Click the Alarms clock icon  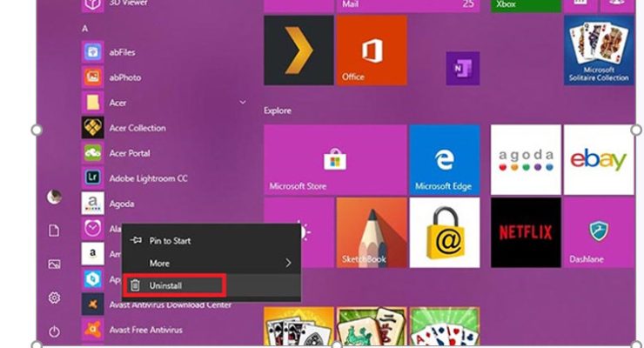tap(93, 229)
